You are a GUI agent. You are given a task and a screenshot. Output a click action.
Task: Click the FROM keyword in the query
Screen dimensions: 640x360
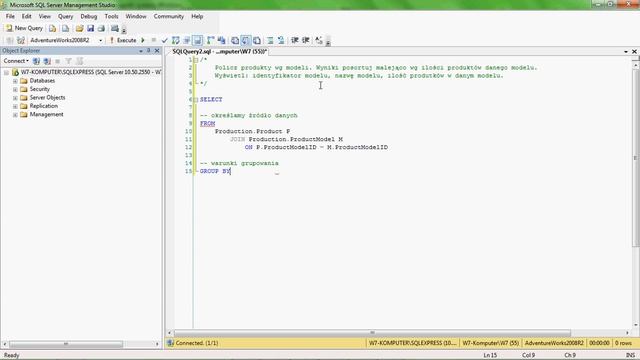(x=207, y=123)
